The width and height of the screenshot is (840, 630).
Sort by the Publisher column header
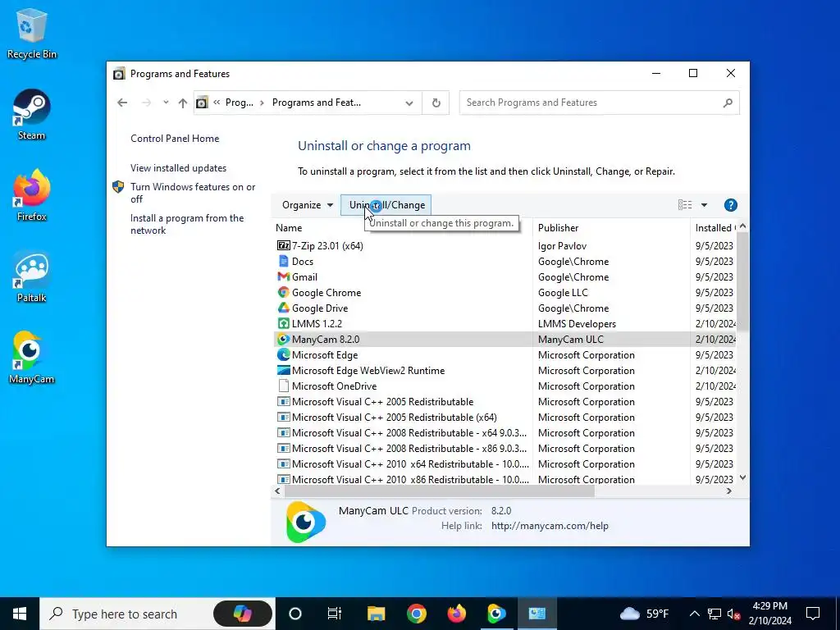click(611, 228)
